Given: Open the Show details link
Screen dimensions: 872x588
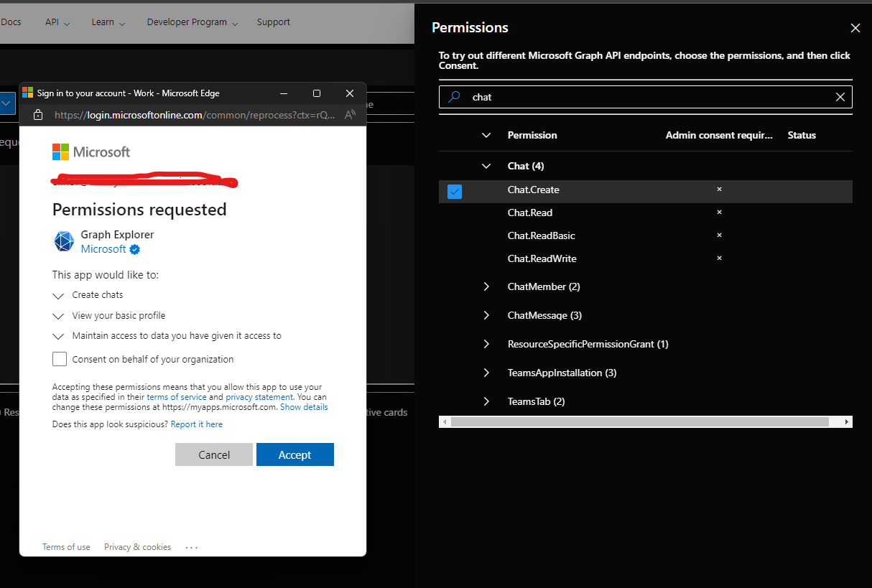Looking at the screenshot, I should click(304, 406).
